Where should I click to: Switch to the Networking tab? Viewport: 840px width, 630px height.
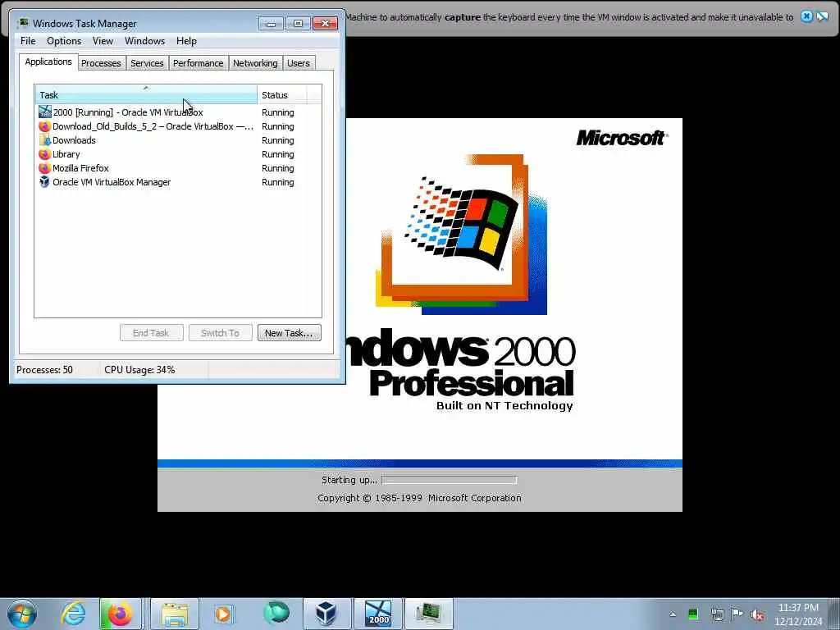tap(255, 63)
